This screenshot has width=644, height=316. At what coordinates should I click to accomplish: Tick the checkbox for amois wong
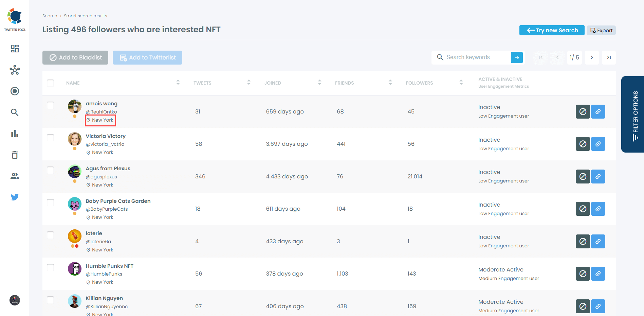pos(50,105)
